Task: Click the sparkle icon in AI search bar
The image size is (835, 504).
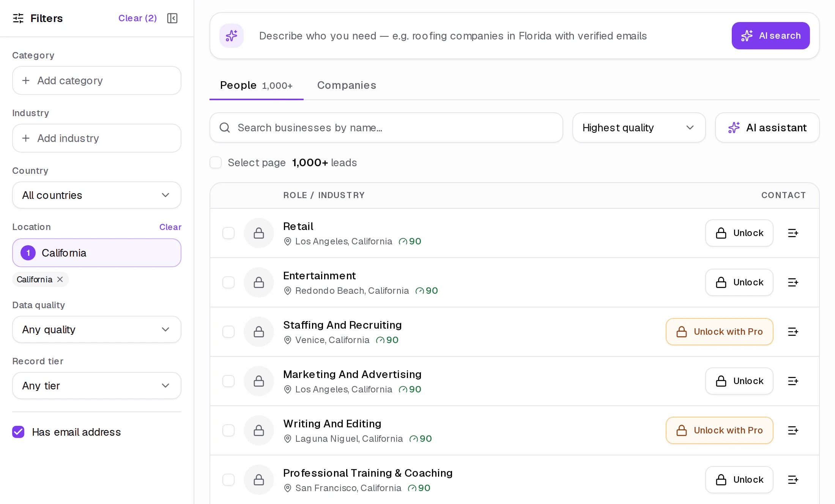Action: pos(232,36)
